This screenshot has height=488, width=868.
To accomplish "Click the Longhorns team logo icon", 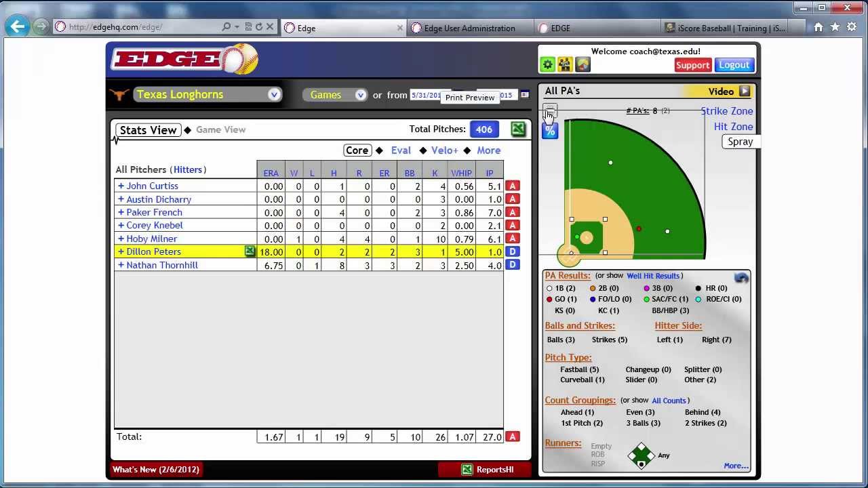I will (119, 94).
